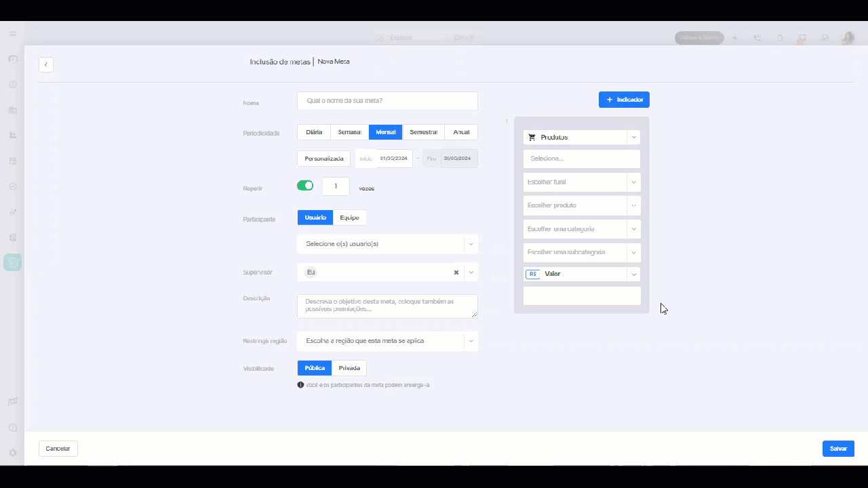Open Escolher uma categoria dropdown
Screen dimensions: 868x488
[x=582, y=229]
